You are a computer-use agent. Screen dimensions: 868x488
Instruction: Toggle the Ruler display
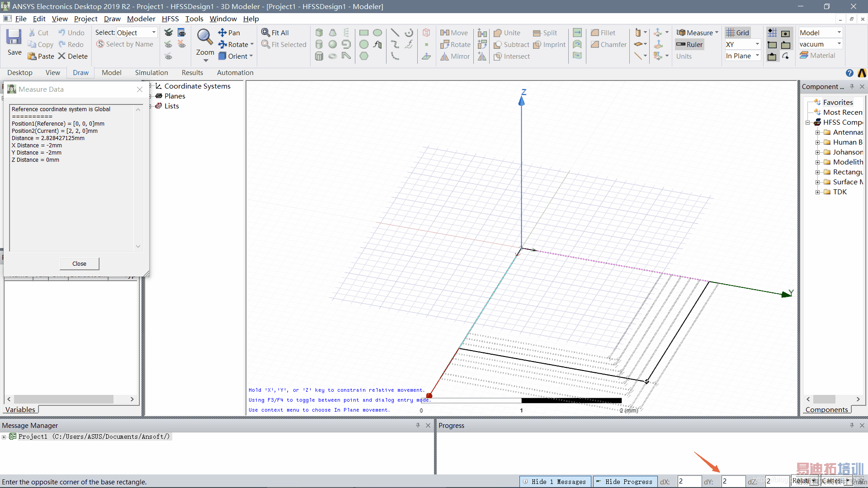690,44
